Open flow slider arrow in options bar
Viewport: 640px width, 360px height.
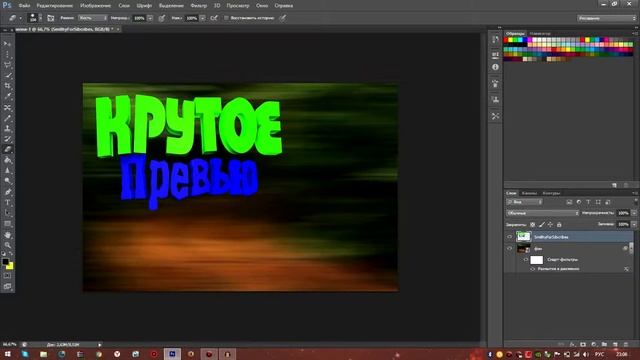click(x=202, y=18)
